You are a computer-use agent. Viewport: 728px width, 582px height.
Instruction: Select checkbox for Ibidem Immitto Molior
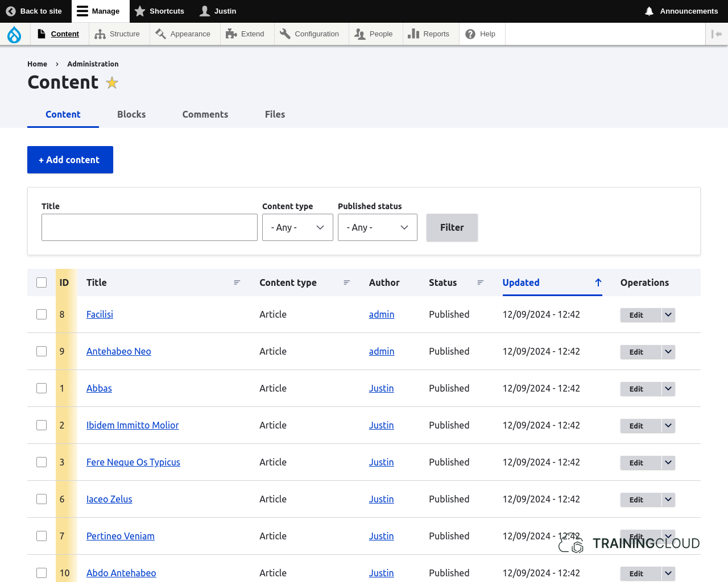pos(42,425)
